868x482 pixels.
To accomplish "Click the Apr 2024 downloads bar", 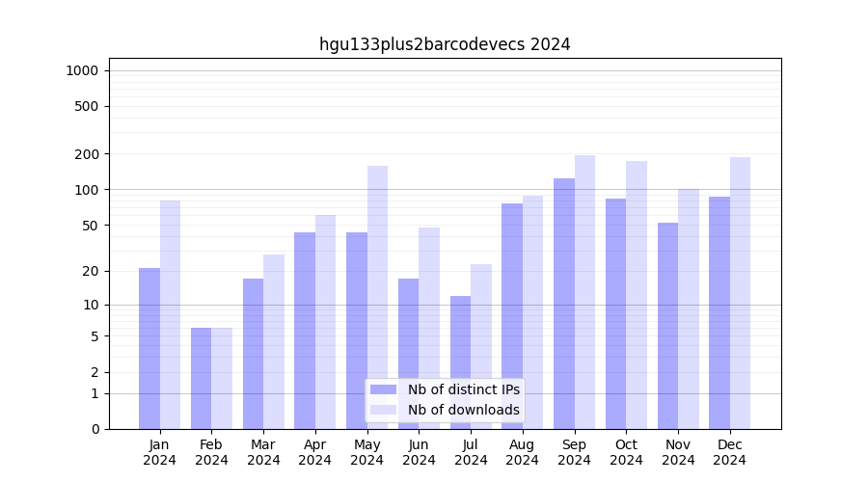I will pos(326,322).
